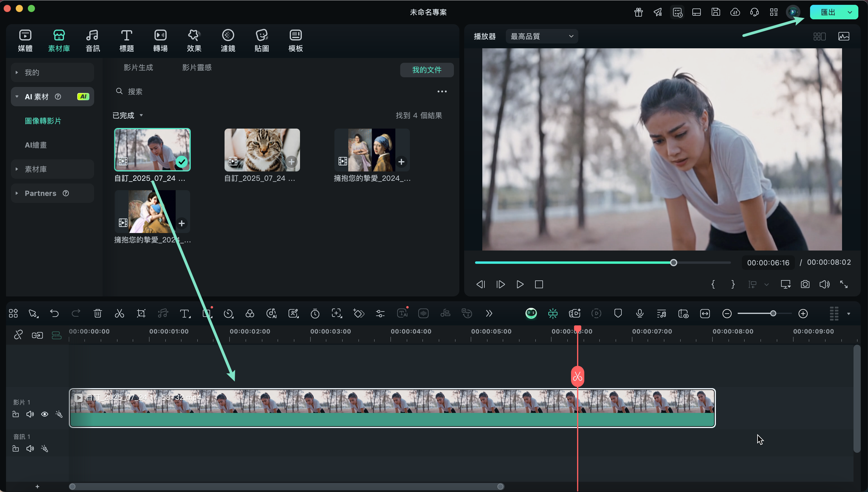Zoom in timeline with plus icon
This screenshot has width=868, height=492.
803,314
